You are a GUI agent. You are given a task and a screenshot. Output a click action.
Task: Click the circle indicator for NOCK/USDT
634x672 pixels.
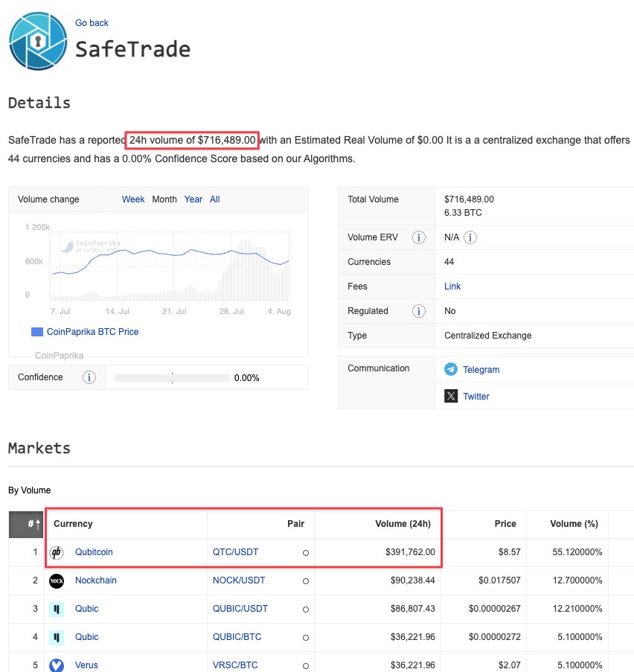[x=306, y=581]
